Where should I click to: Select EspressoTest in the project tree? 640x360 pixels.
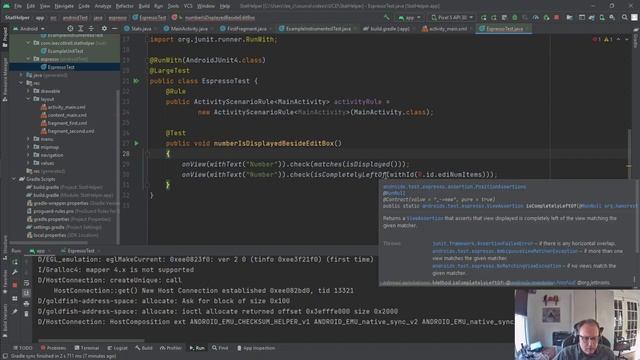click(61, 67)
